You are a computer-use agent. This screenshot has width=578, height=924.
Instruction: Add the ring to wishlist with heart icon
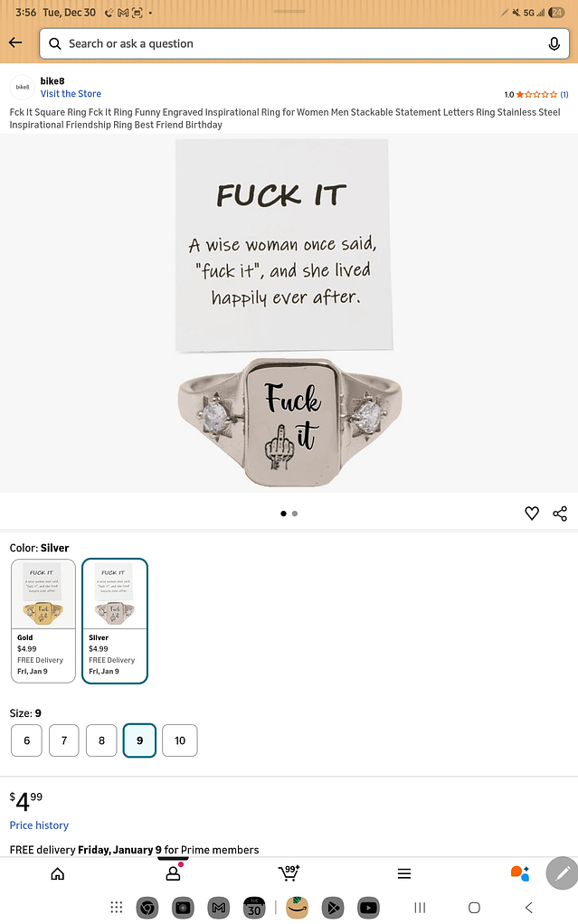pos(531,514)
